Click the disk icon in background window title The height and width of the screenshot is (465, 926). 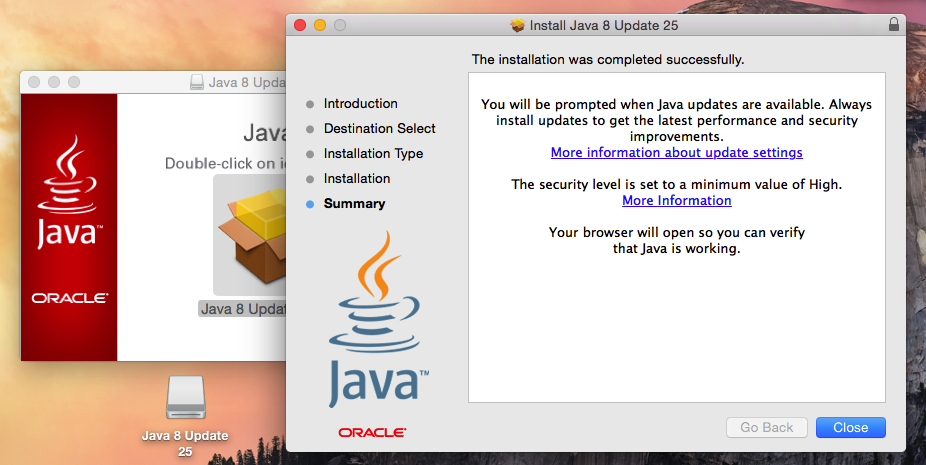click(197, 83)
